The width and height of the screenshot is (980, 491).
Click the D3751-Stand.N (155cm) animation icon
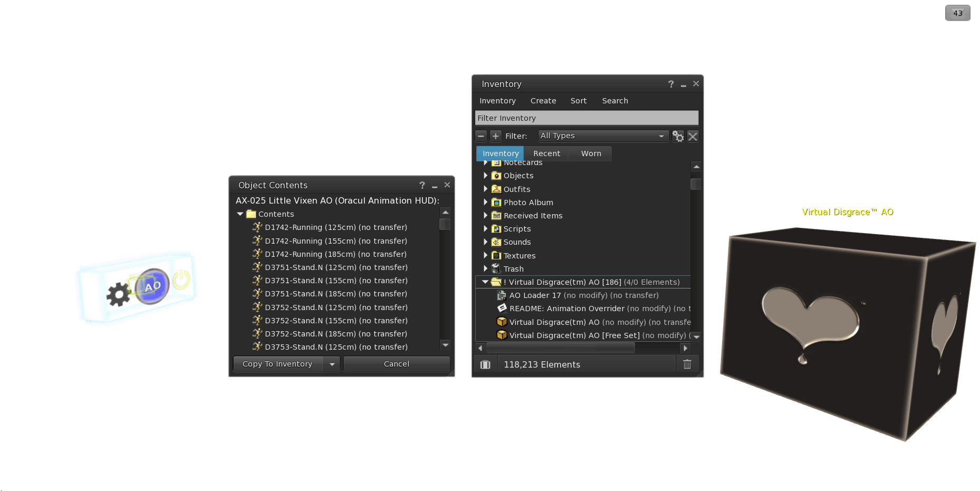tap(257, 281)
